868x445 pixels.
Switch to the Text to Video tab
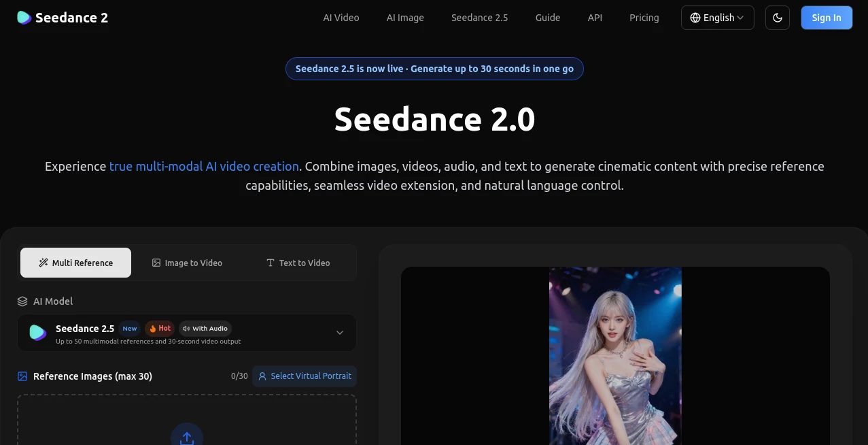pyautogui.click(x=298, y=263)
